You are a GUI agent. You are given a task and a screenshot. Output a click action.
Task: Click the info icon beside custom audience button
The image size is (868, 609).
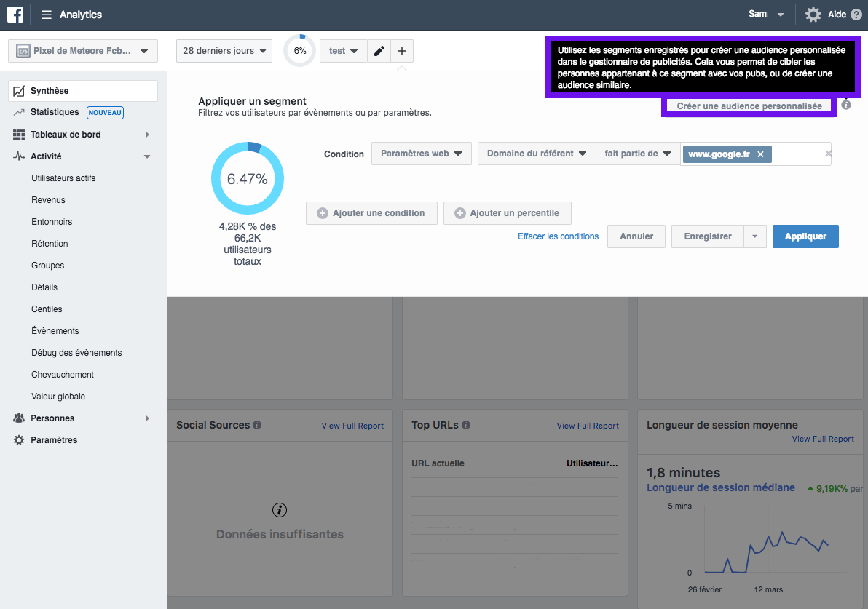846,105
